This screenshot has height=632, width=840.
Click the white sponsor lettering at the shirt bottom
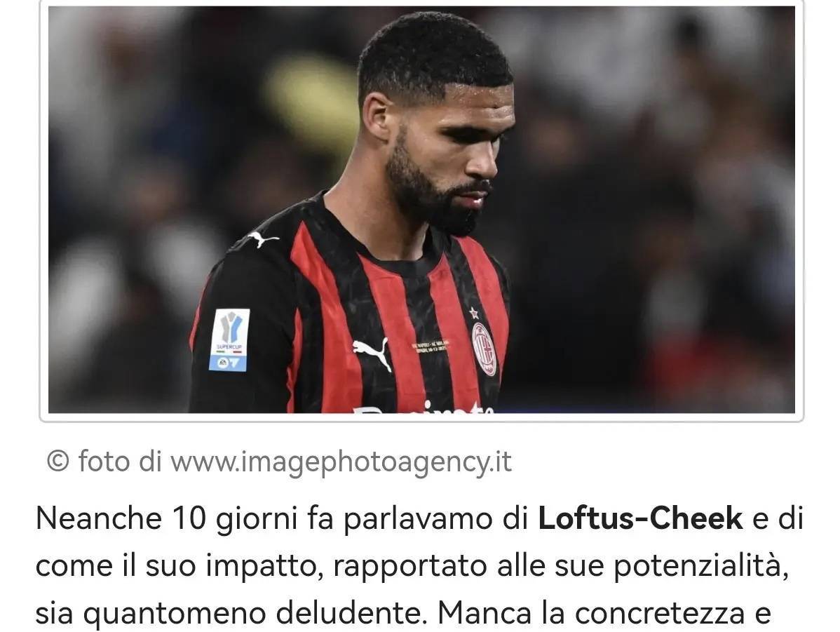pyautogui.click(x=424, y=408)
